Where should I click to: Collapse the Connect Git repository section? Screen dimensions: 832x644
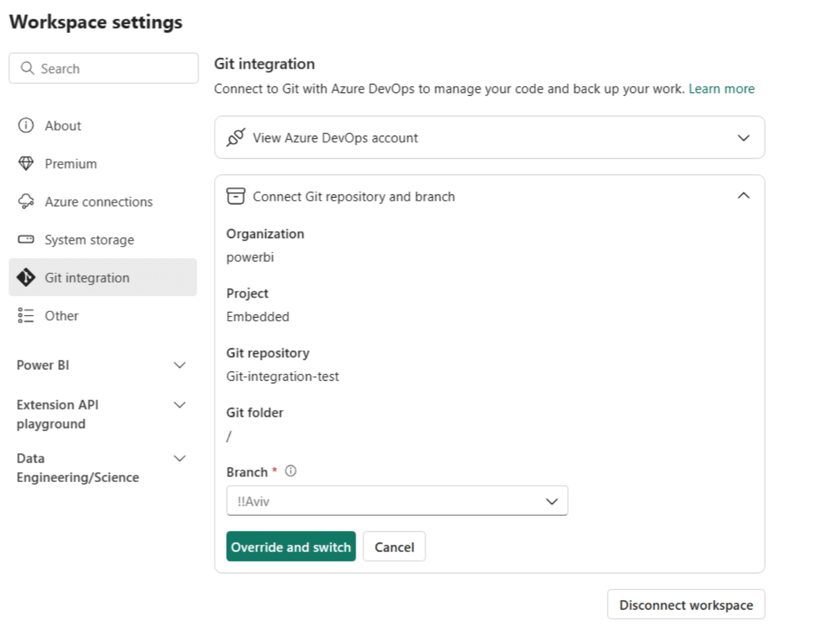(x=743, y=195)
